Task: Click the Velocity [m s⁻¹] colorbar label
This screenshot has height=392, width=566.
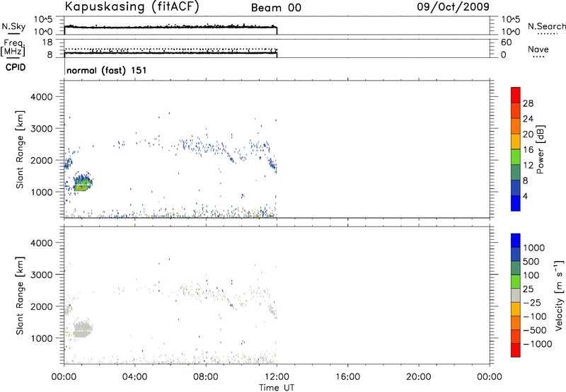Action: (559, 295)
